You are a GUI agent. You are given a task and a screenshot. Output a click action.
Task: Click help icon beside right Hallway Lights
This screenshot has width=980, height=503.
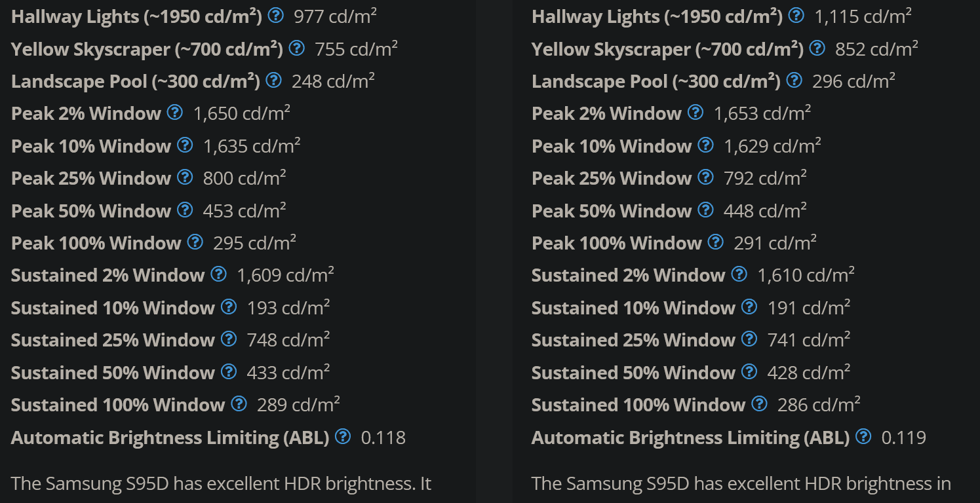(796, 15)
